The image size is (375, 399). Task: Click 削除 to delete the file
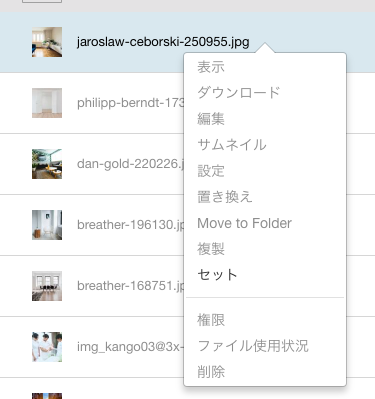(x=211, y=371)
